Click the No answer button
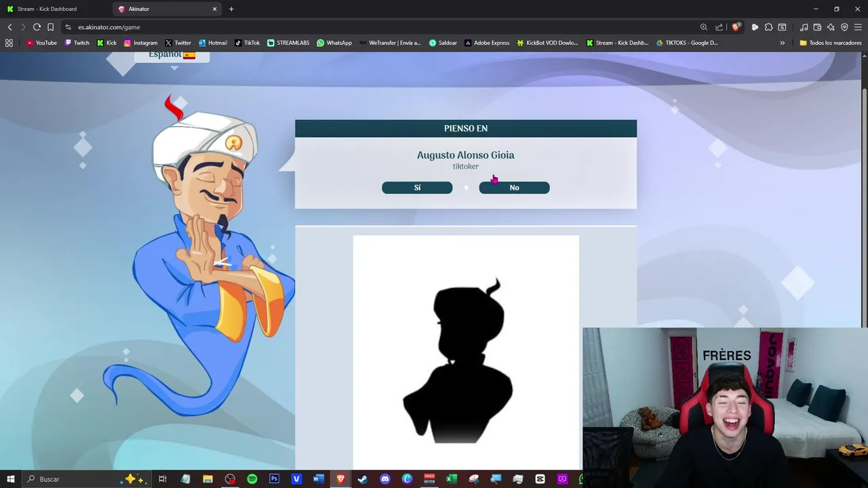Screen dimensions: 868x488 pyautogui.click(x=514, y=188)
